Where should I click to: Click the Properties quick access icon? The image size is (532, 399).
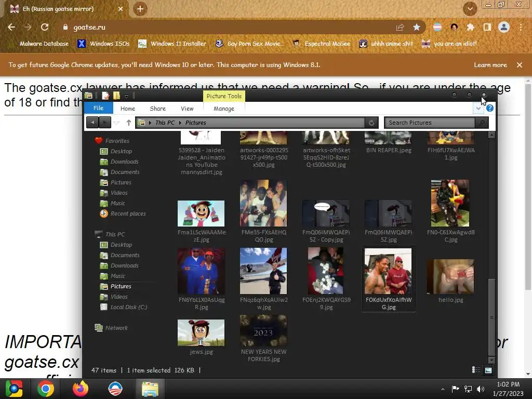pos(105,96)
